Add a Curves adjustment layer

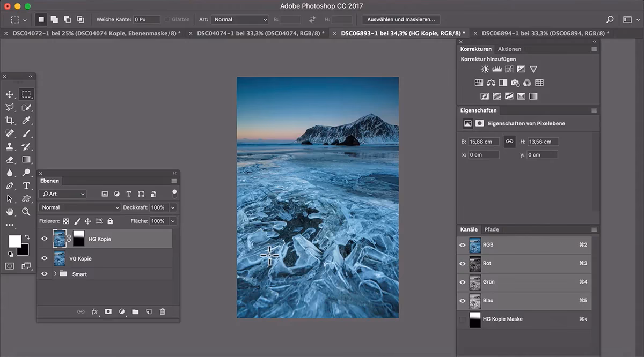(509, 69)
